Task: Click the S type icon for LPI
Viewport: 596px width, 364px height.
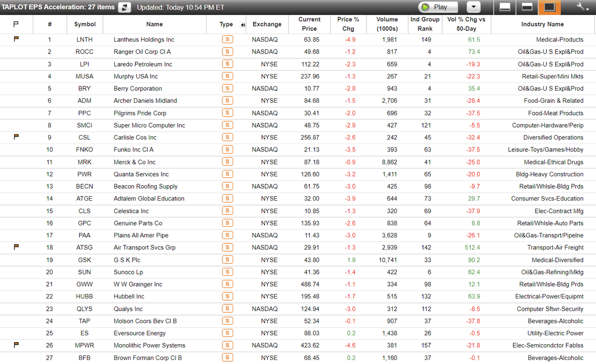Action: tap(227, 64)
